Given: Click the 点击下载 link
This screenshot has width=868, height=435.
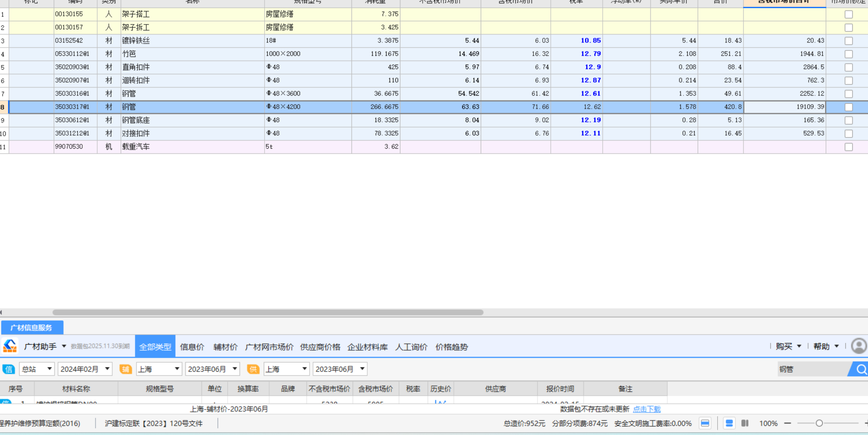Looking at the screenshot, I should tap(646, 409).
